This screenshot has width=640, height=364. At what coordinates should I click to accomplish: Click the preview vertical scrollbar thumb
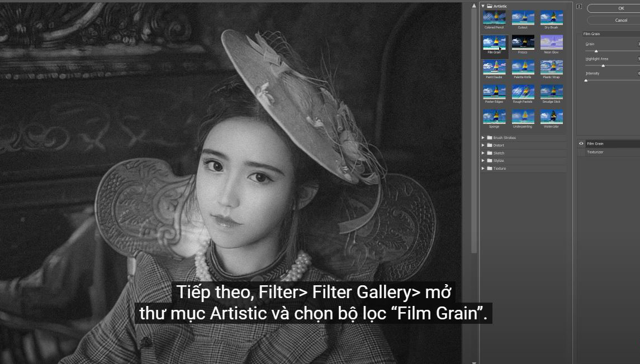(474, 131)
